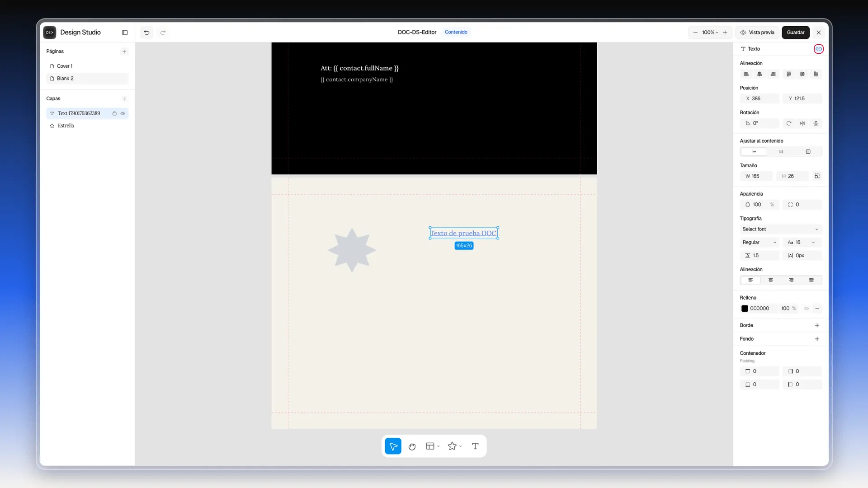The width and height of the screenshot is (868, 488).
Task: Rotate element 90 degrees clockwise
Action: 789,123
